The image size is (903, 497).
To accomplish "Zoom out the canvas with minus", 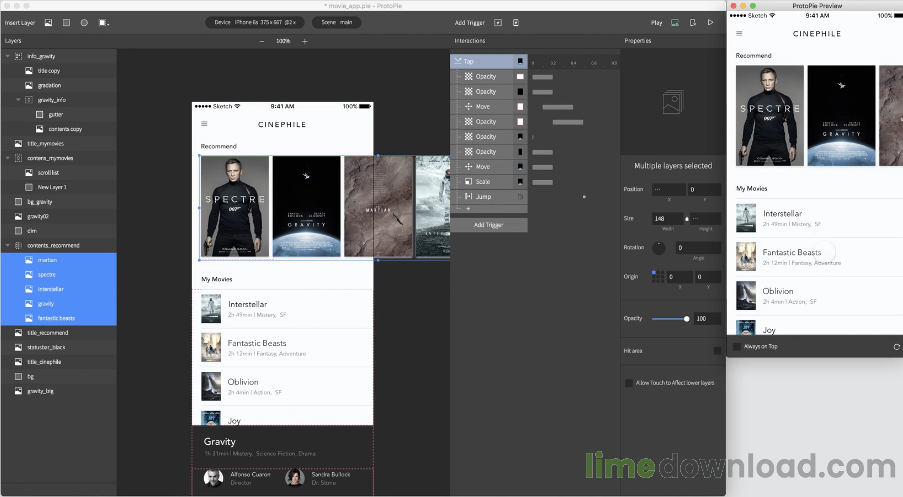I will point(262,41).
